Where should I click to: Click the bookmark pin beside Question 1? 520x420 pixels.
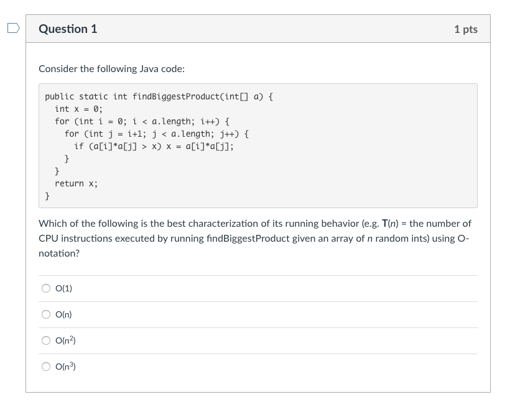pos(14,26)
